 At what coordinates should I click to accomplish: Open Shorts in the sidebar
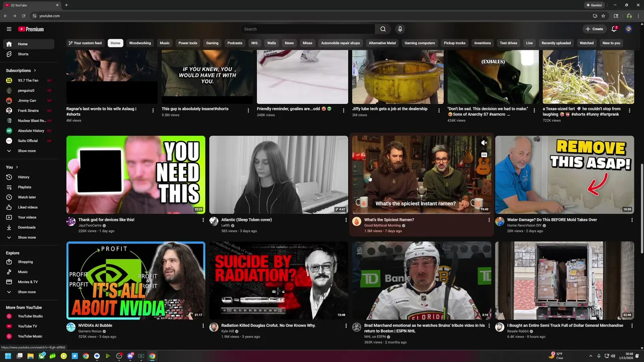[x=29, y=54]
